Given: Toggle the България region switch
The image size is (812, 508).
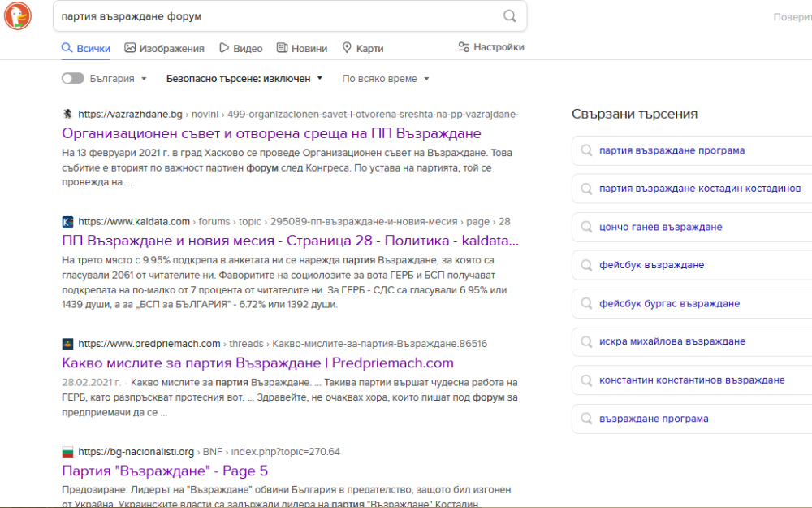Looking at the screenshot, I should pyautogui.click(x=72, y=79).
